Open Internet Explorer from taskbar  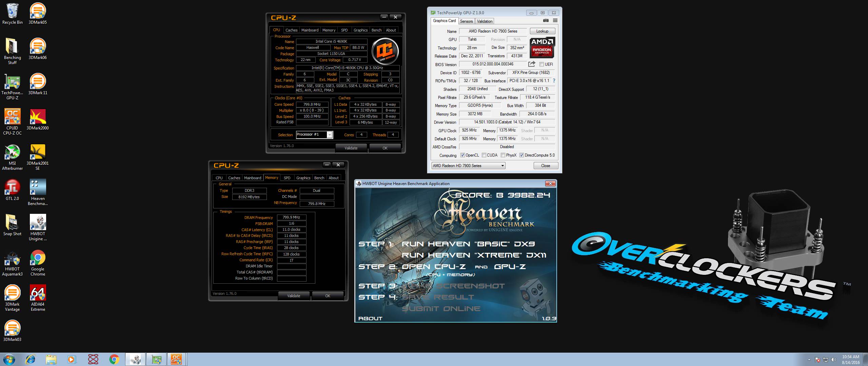tap(30, 359)
